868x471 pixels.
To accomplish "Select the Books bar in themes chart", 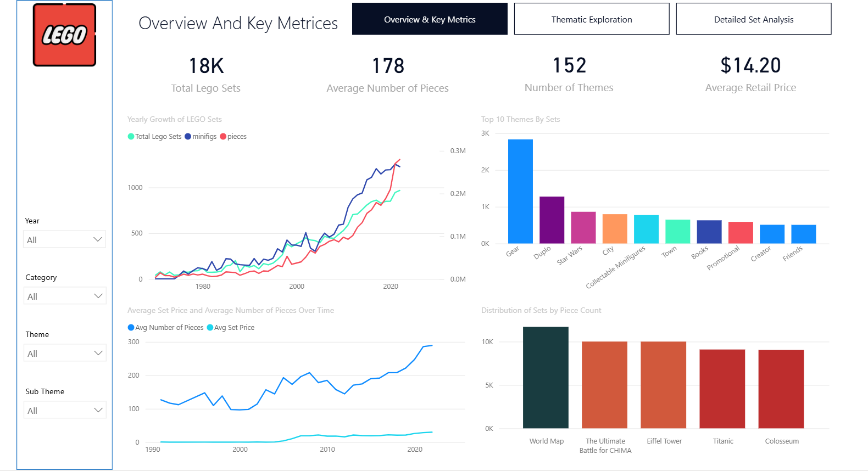I will [x=709, y=232].
